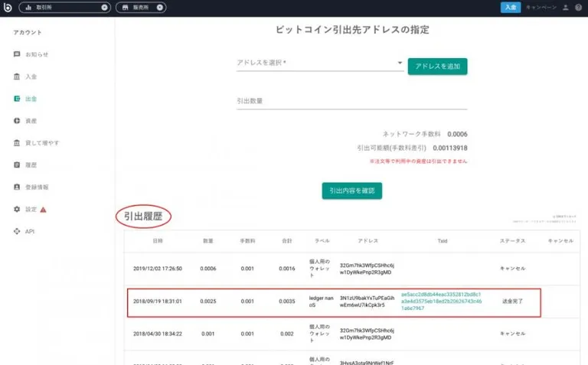Click the blue 入金 button in top bar
Screen dimensions: 588x365
511,8
